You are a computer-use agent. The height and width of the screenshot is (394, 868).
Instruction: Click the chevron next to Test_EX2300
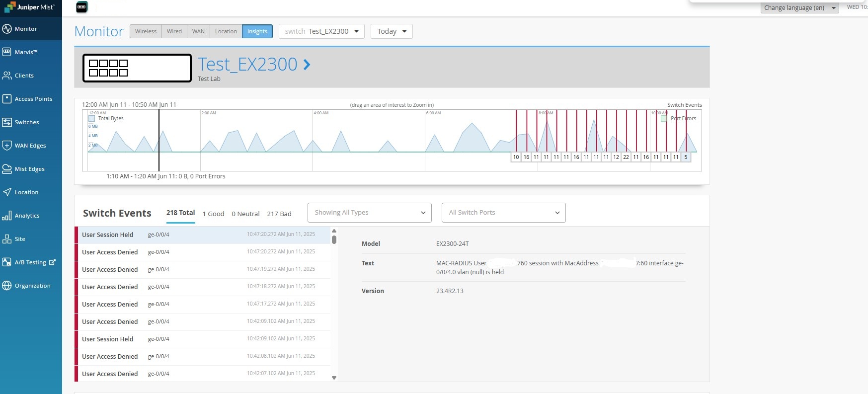point(307,65)
